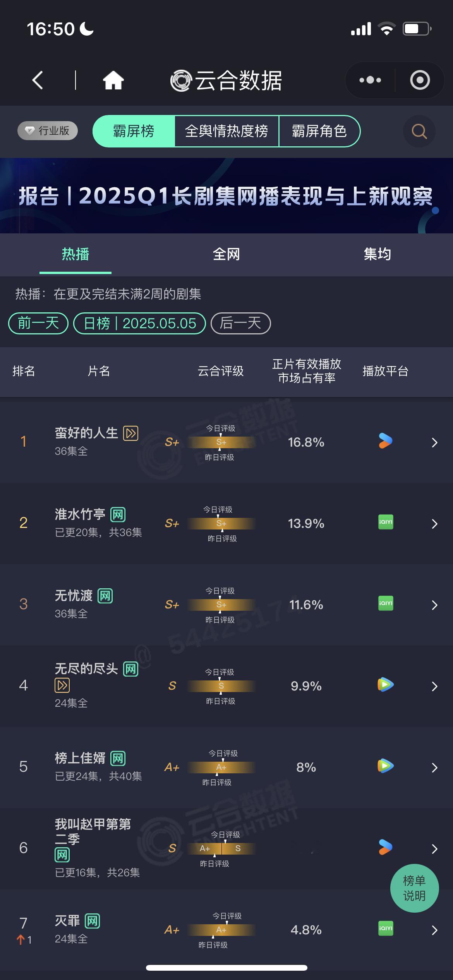Open the three-dot more menu
Image resolution: width=453 pixels, height=980 pixels.
pyautogui.click(x=370, y=80)
